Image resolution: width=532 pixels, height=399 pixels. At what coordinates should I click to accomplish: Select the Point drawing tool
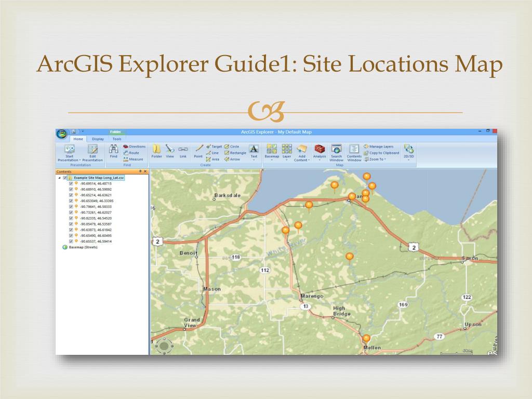[x=198, y=151]
